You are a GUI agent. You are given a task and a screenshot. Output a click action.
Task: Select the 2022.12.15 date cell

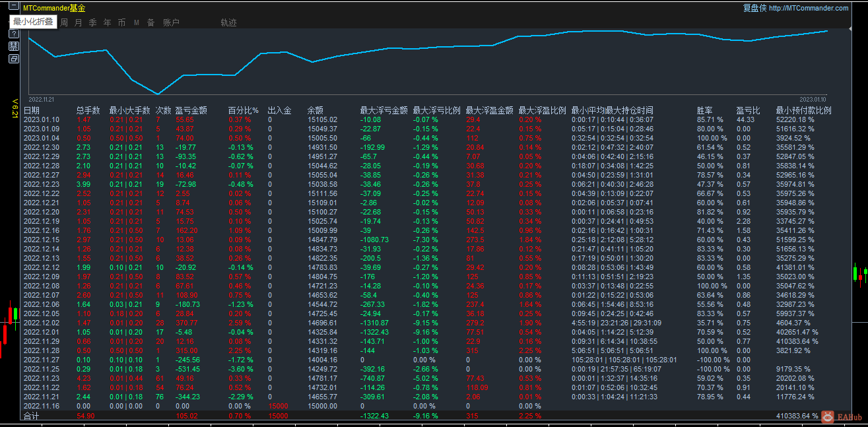42,240
